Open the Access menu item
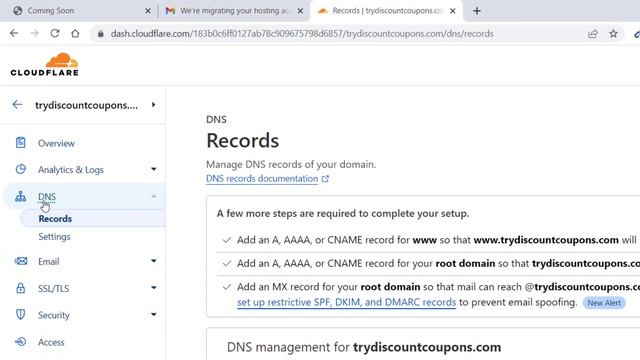 coord(51,342)
